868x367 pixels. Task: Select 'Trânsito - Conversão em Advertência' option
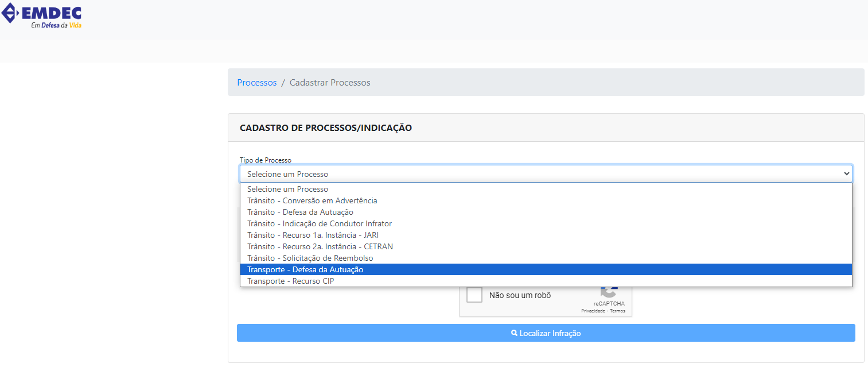(312, 200)
